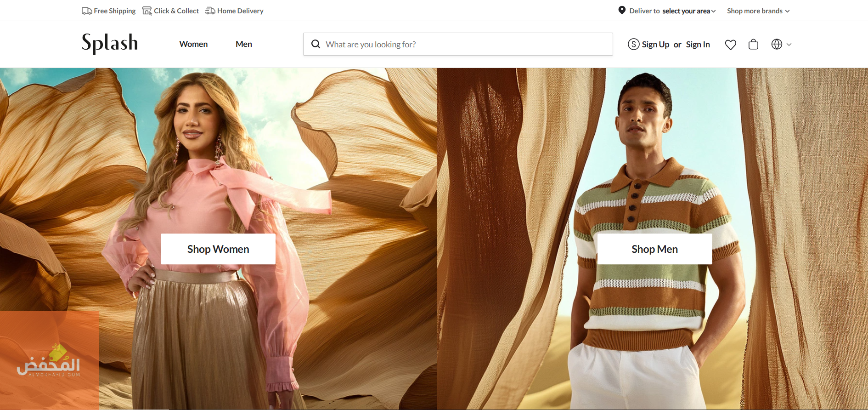Viewport: 868px width, 410px height.
Task: Click the Home Delivery icon
Action: coord(210,11)
